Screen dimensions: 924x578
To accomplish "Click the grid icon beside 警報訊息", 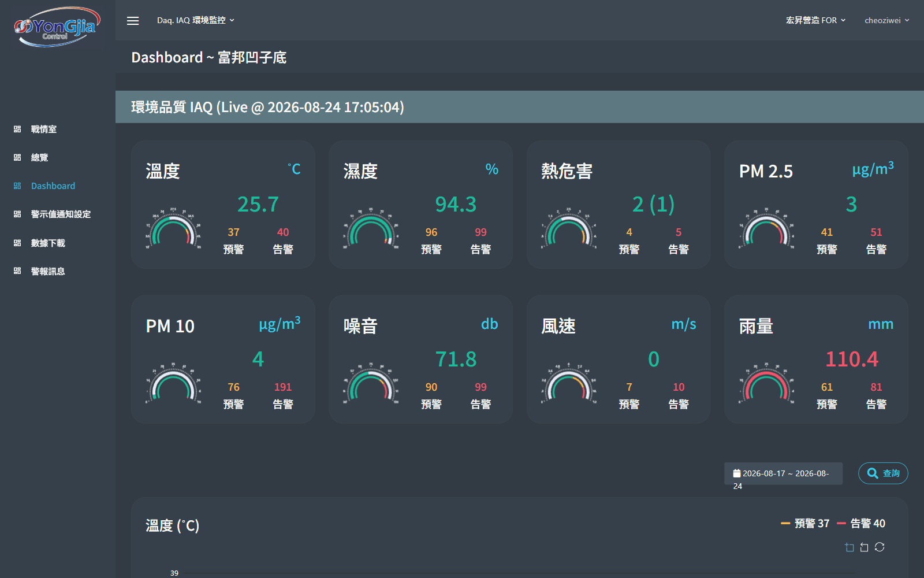I will [x=17, y=271].
